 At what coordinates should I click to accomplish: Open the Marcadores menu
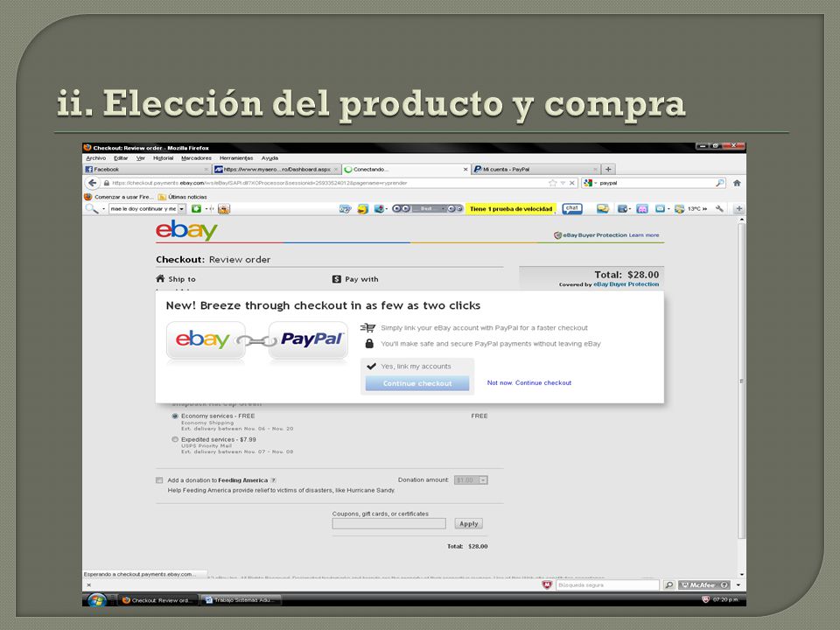pos(196,158)
